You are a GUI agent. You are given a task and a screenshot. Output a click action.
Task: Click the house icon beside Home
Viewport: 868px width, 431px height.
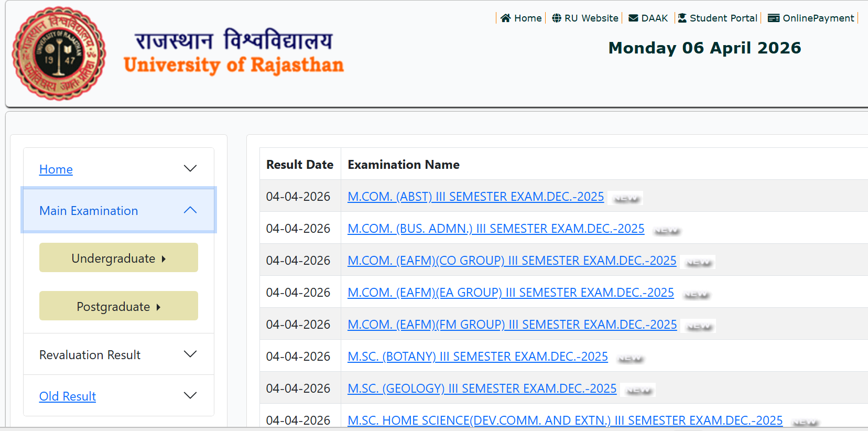click(x=505, y=18)
